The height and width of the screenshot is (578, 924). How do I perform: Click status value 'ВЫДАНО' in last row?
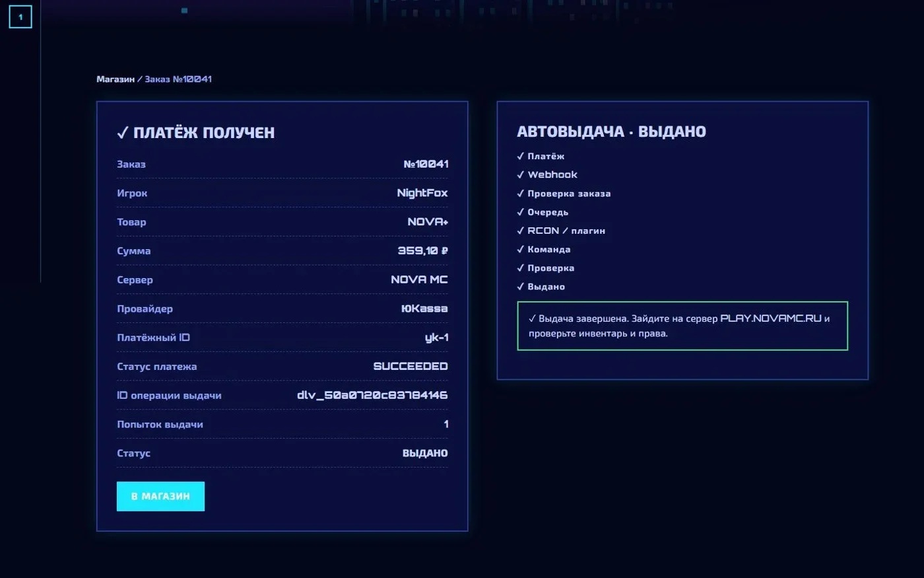pos(425,453)
